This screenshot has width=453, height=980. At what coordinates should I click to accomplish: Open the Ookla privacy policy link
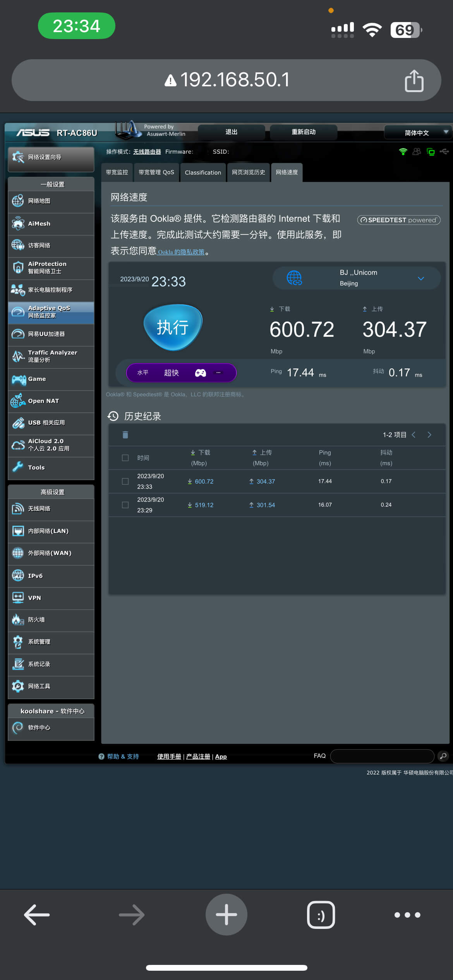point(181,252)
